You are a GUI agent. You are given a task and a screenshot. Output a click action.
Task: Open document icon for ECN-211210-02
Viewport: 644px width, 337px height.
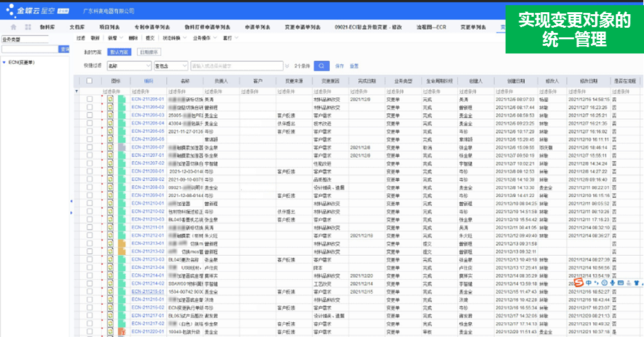point(110,211)
